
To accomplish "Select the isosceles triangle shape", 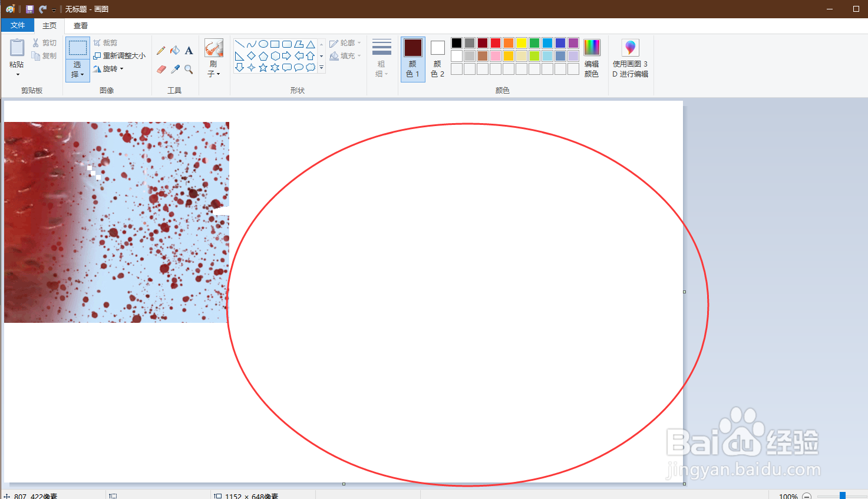I will tap(311, 44).
